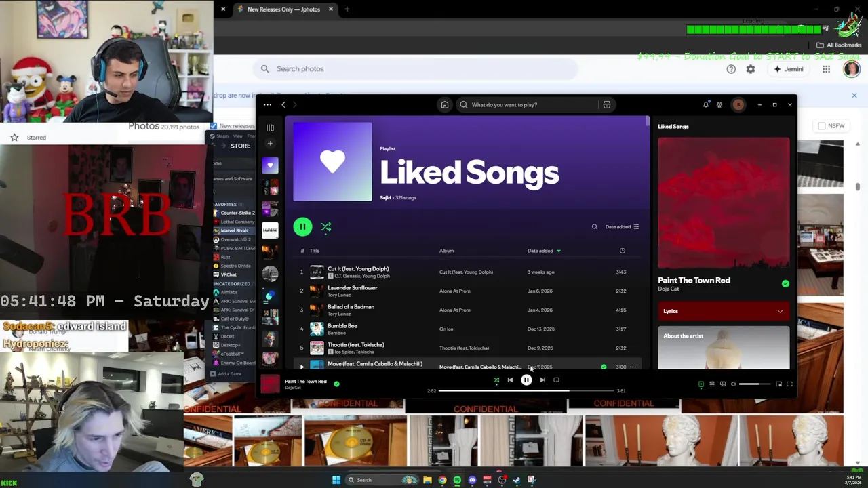Toggle liked checkmark in the bottom player bar
The height and width of the screenshot is (488, 868).
336,384
